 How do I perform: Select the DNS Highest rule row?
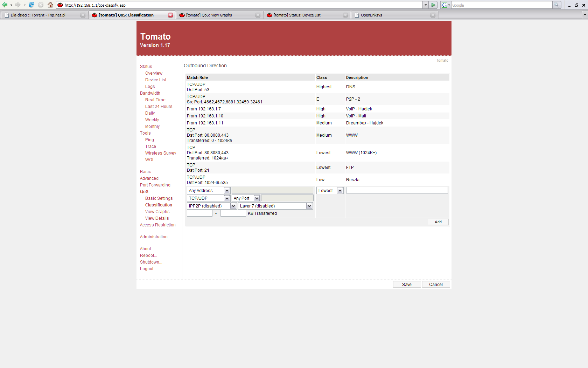pyautogui.click(x=317, y=87)
